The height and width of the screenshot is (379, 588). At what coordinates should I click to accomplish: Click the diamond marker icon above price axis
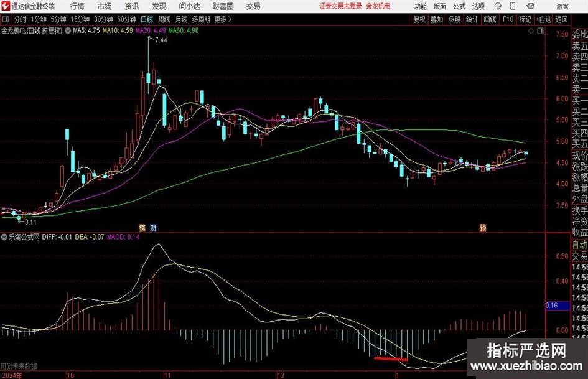point(530,30)
